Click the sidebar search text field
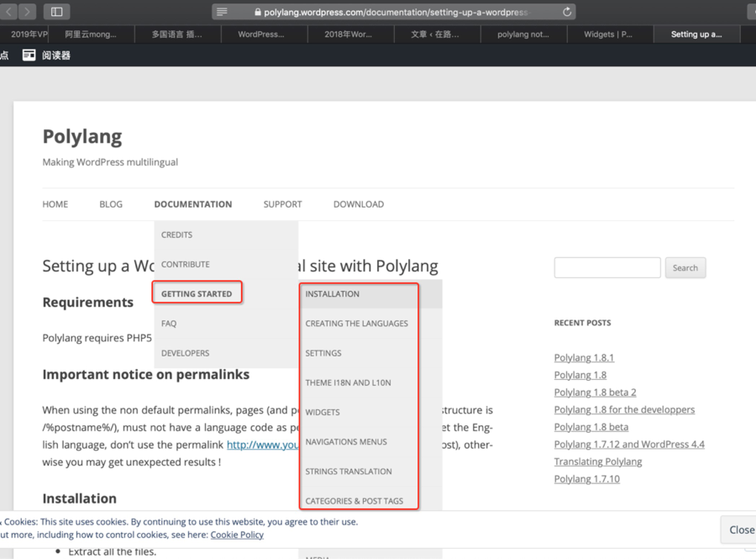The height and width of the screenshot is (559, 756). point(607,267)
